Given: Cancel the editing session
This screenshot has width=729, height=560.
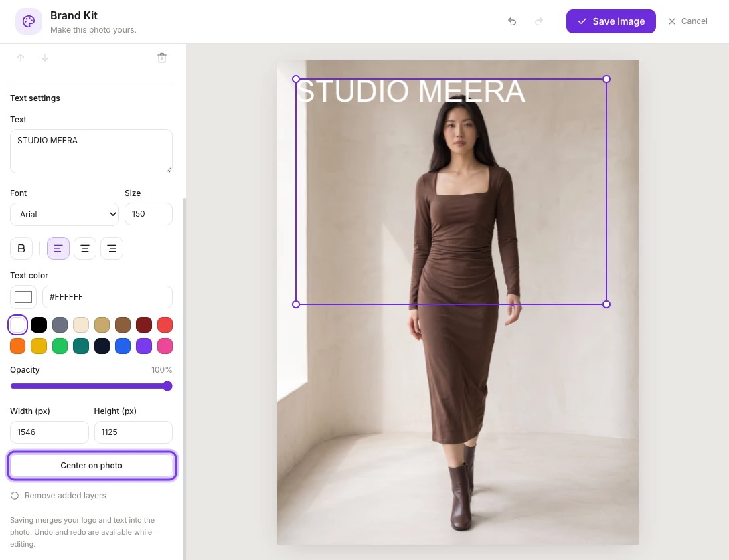Looking at the screenshot, I should point(687,21).
